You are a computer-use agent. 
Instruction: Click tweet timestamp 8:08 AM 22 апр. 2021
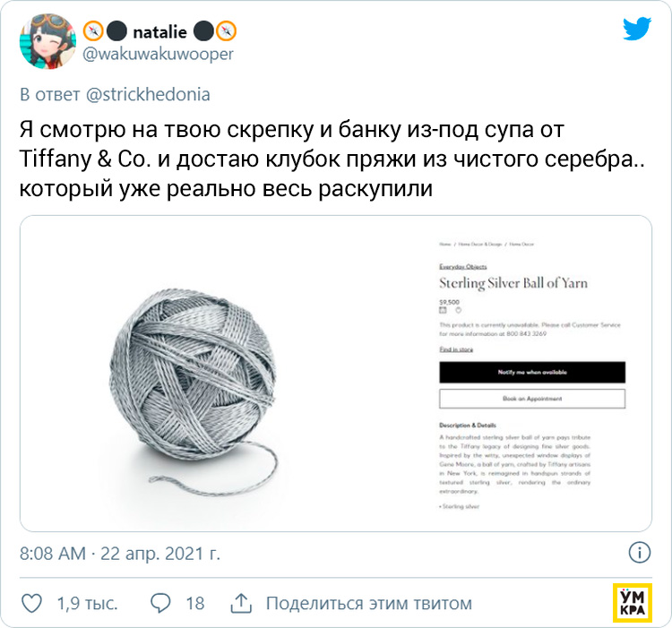pyautogui.click(x=120, y=554)
